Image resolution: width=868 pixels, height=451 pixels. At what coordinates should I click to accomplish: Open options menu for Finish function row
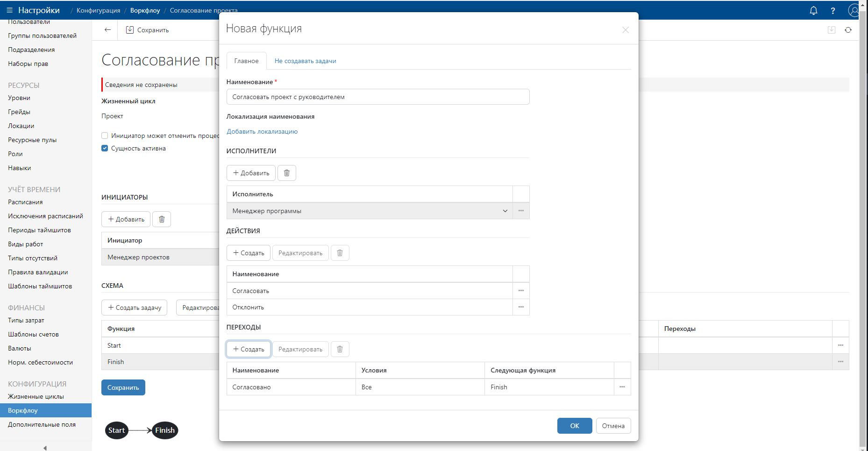840,362
